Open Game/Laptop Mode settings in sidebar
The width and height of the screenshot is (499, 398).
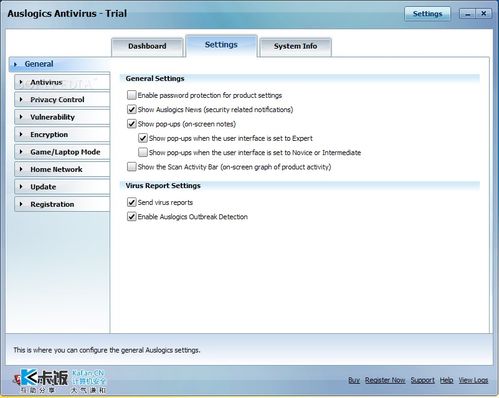(62, 152)
